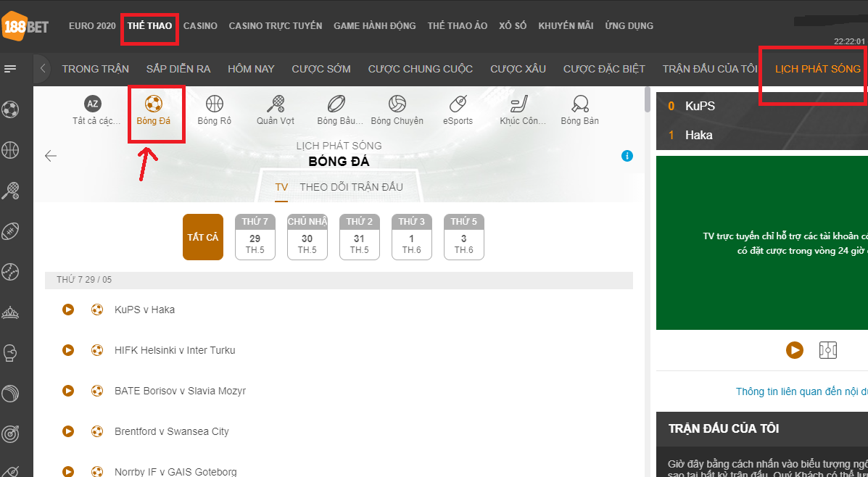Switch to CƯỢC XÂU tab
Screen dimensions: 868x477
[x=518, y=69]
